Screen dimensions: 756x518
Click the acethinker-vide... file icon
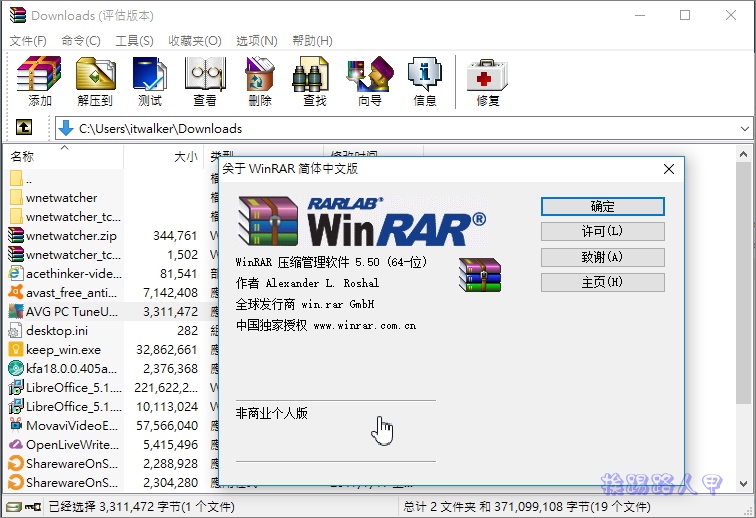16,273
